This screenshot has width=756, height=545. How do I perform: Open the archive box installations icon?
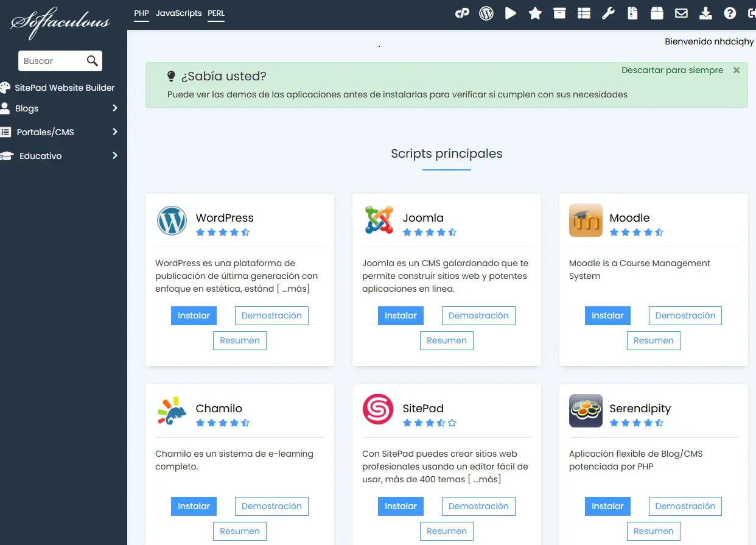click(x=559, y=13)
